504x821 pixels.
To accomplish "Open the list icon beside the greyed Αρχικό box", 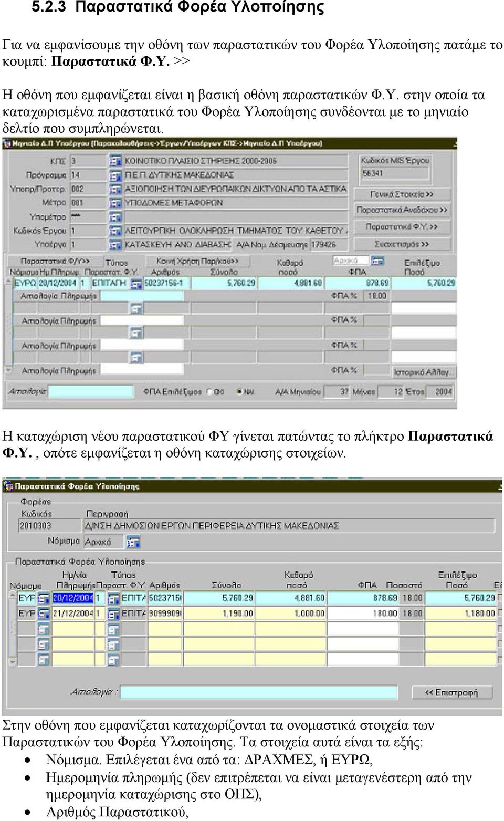I will (377, 261).
